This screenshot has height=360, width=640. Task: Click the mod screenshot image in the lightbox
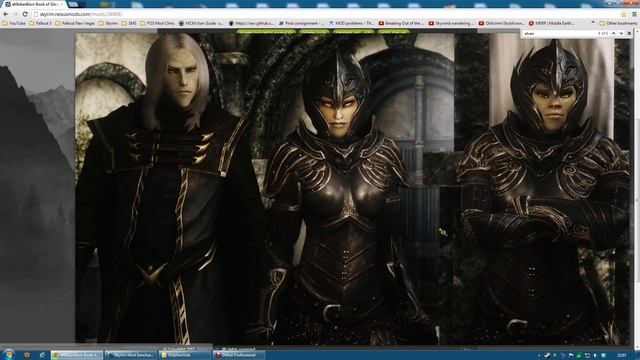pos(353,189)
